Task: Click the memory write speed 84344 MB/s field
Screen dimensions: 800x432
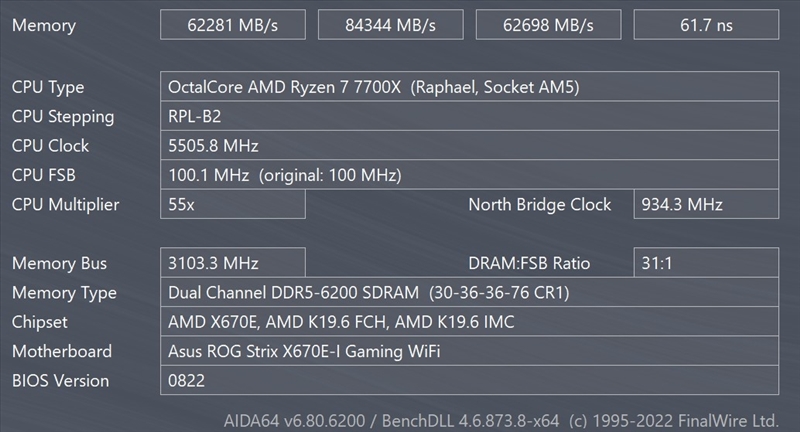Action: click(x=390, y=25)
